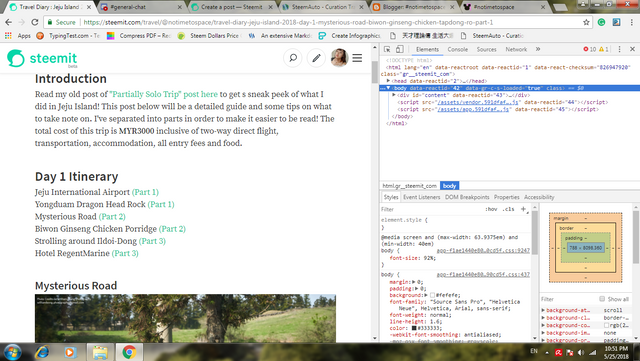Image resolution: width=640 pixels, height=361 pixels.
Task: Open File Explorer from taskbar
Action: click(100, 352)
